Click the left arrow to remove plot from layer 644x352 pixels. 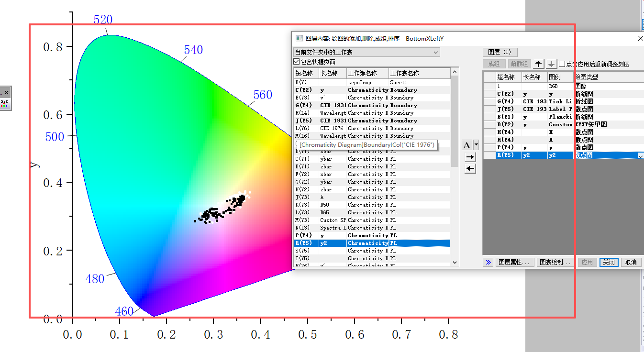pos(470,168)
